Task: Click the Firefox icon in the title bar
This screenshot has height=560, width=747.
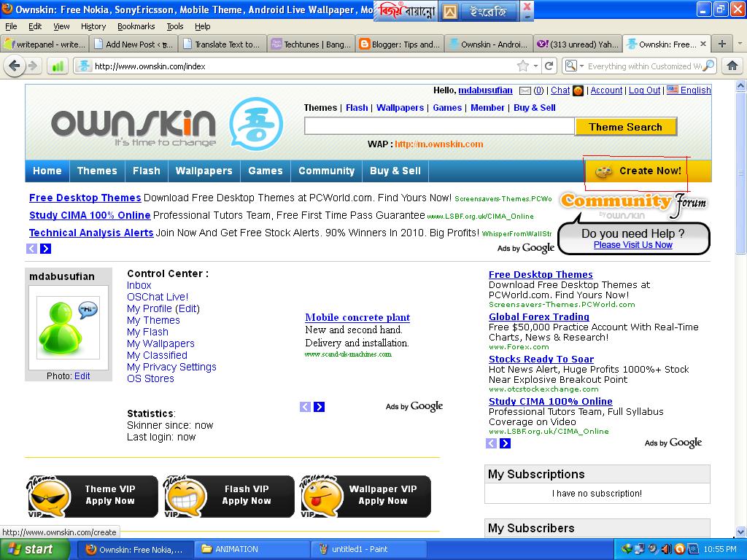Action: tap(7, 9)
